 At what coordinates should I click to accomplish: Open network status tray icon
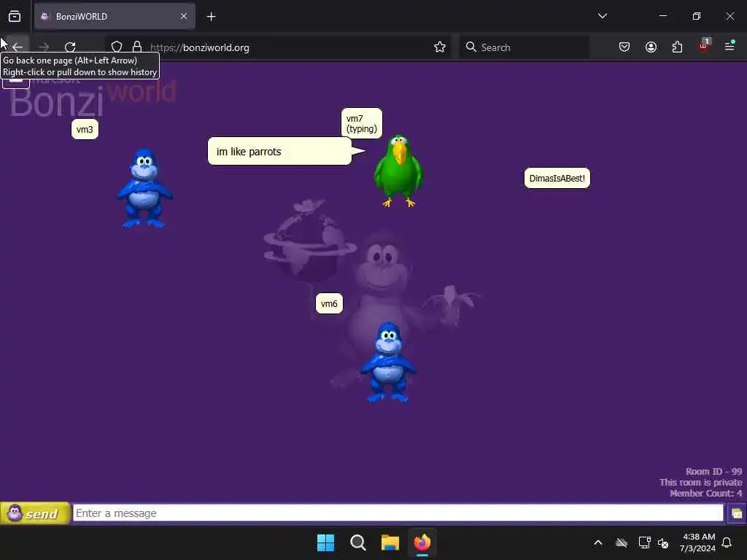point(644,542)
